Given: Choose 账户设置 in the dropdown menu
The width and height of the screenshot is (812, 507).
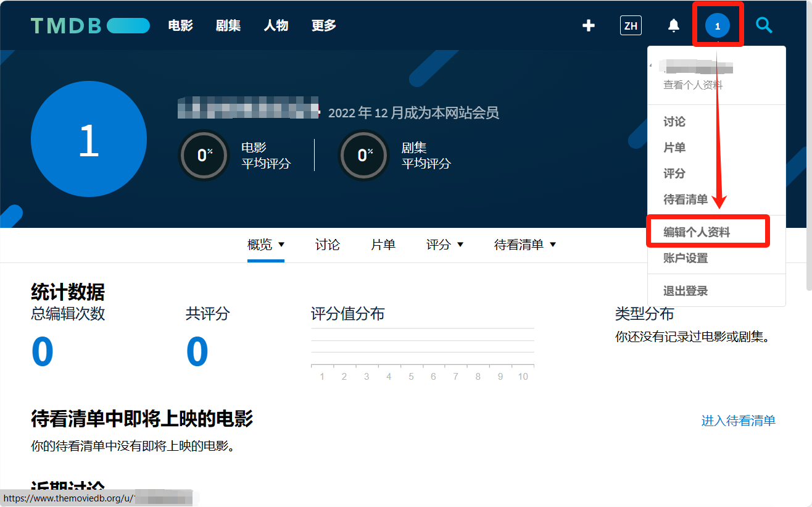Looking at the screenshot, I should tap(686, 258).
